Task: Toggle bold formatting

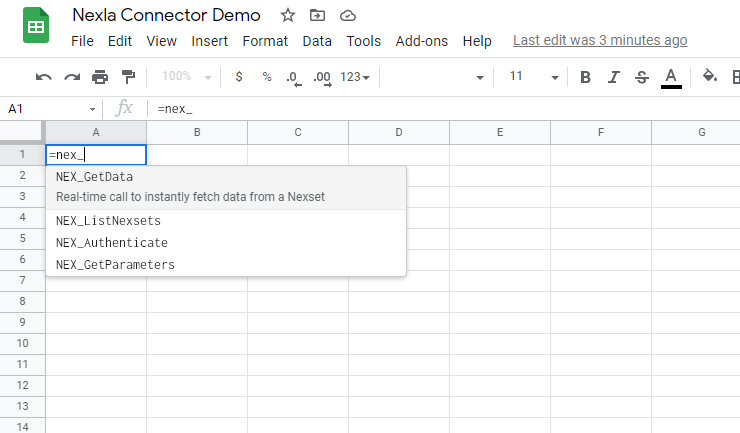Action: coord(585,77)
